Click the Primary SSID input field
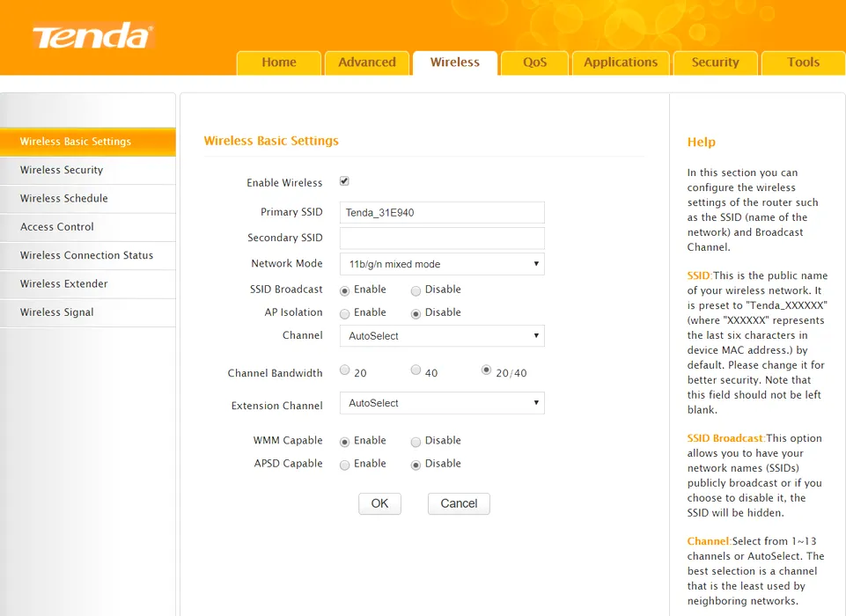This screenshot has width=846, height=616. pos(442,213)
